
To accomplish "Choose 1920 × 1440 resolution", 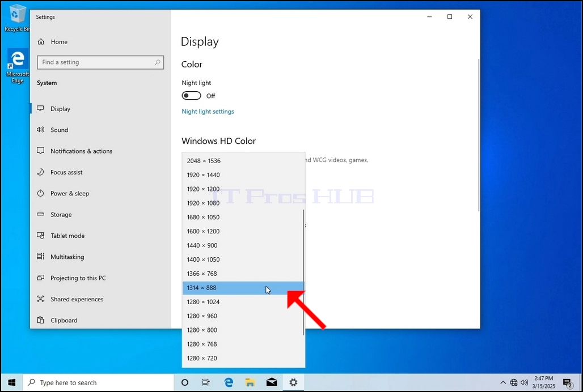I will click(243, 175).
